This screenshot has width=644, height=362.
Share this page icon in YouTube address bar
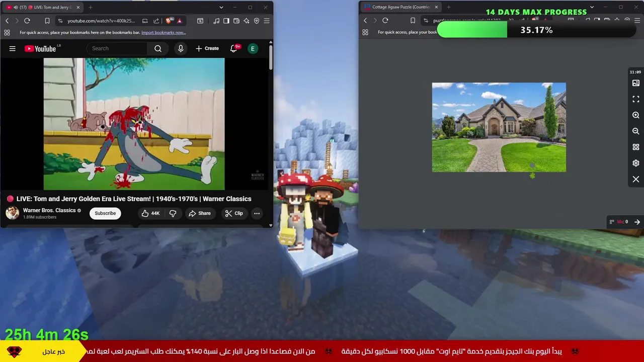156,21
